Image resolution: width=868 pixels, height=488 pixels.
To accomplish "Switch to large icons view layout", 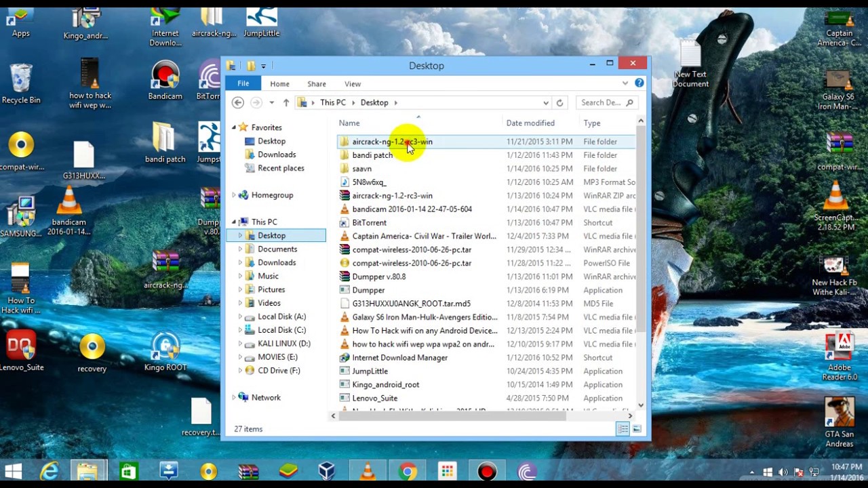I will 637,428.
